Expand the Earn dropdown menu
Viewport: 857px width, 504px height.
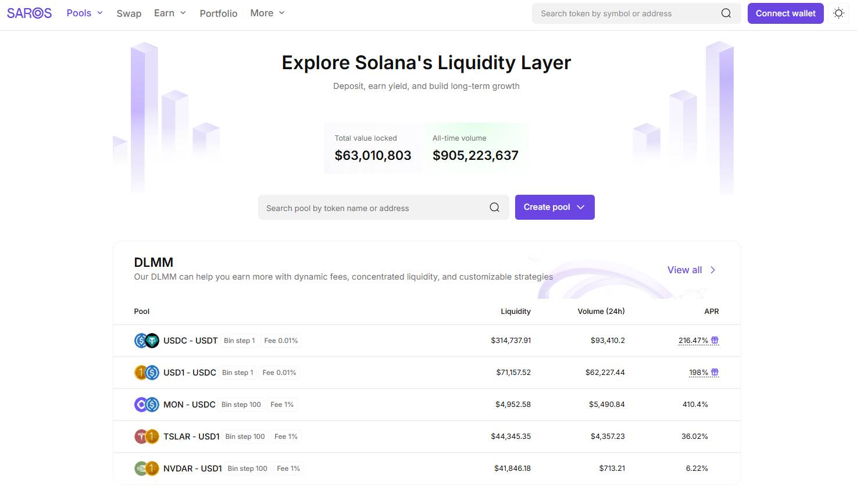click(x=170, y=13)
